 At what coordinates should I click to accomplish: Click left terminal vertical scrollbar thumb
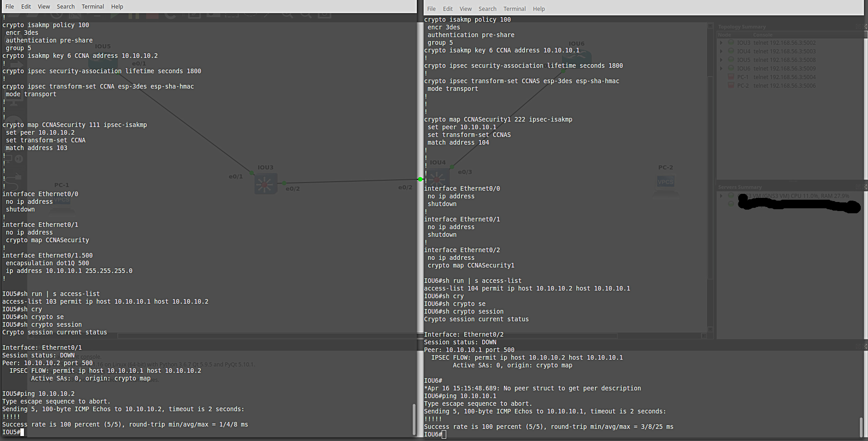click(x=414, y=419)
